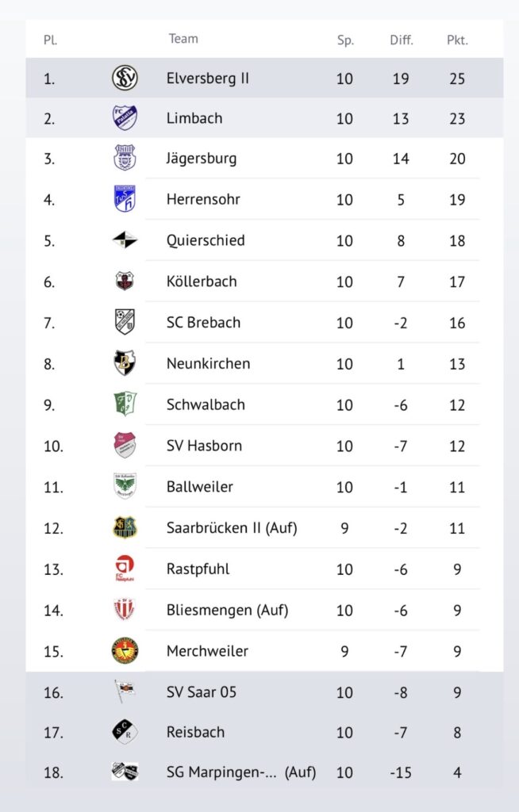The image size is (519, 812).
Task: Tap the Köllerbach club crest
Action: (125, 281)
